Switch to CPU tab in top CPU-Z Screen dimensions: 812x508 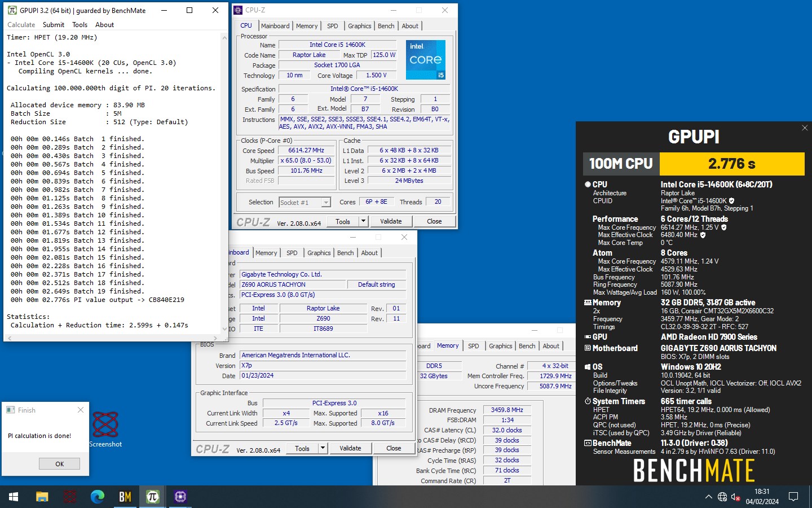pos(246,26)
